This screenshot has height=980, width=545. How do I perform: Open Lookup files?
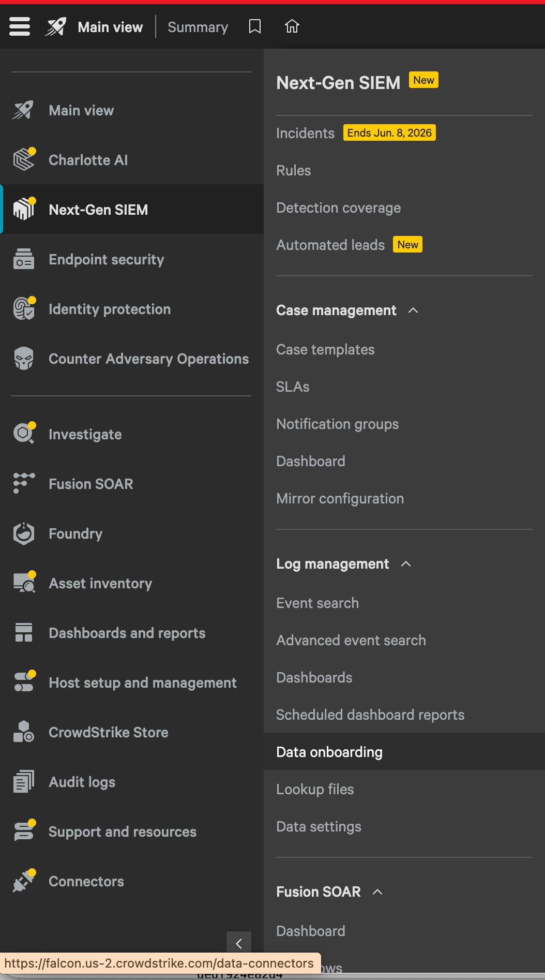pos(315,789)
